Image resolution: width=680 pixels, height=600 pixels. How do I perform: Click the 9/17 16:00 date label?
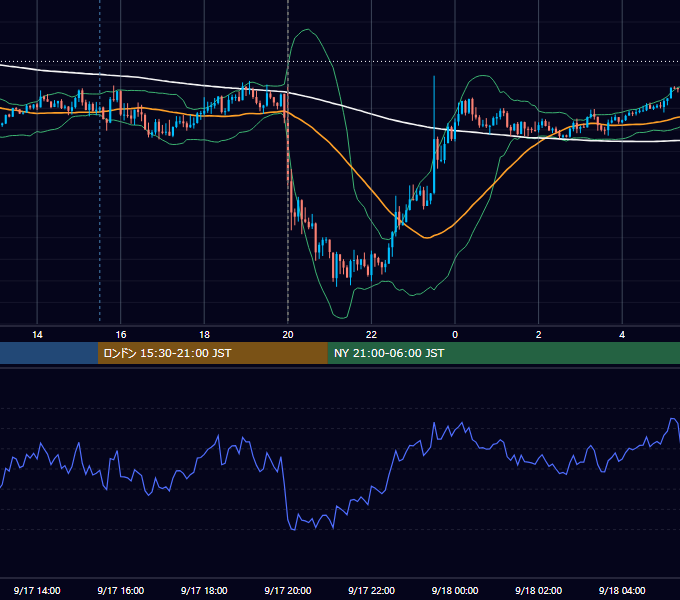point(121,590)
